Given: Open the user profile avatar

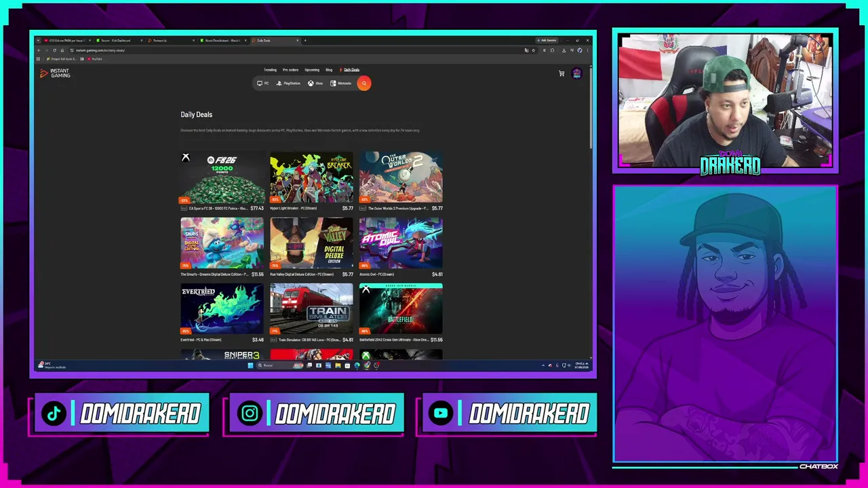Looking at the screenshot, I should pos(576,73).
